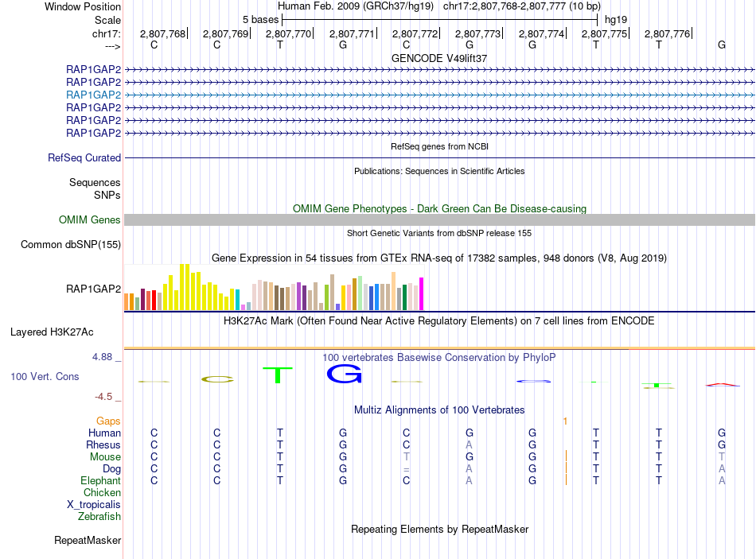Click the OMIM Genes track label
Screen dimensions: 756x559
pos(90,219)
